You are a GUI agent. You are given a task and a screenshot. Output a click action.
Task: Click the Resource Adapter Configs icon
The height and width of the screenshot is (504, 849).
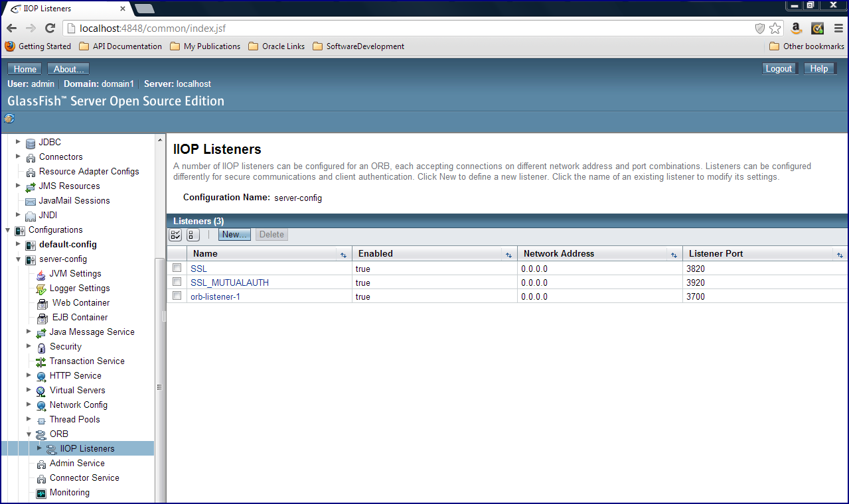coord(31,172)
